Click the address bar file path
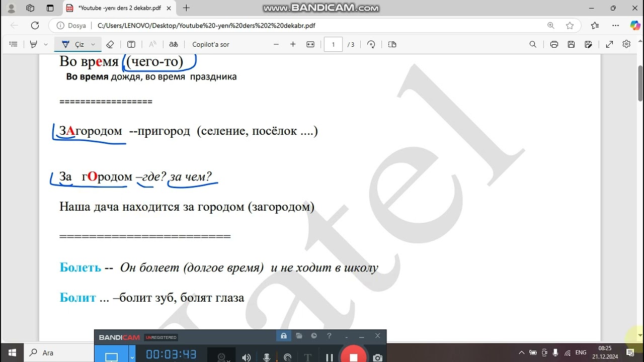644x362 pixels. click(206, 26)
